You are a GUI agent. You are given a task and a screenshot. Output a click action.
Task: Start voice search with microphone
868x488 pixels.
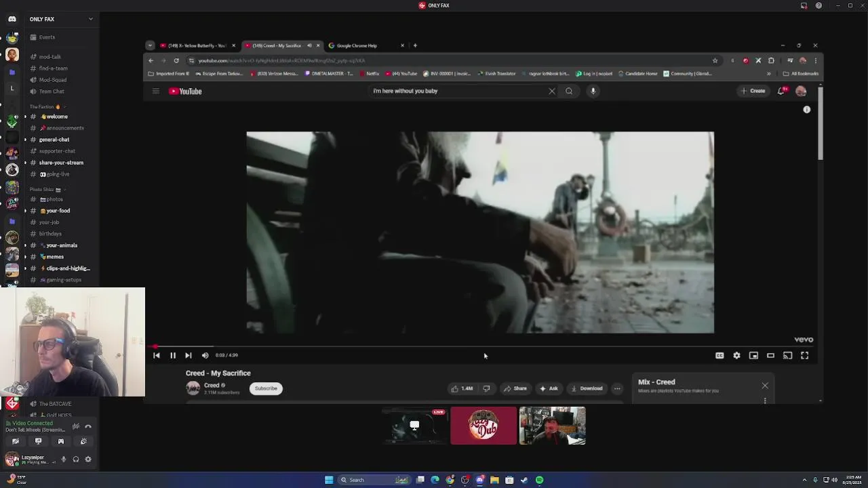[x=593, y=91]
